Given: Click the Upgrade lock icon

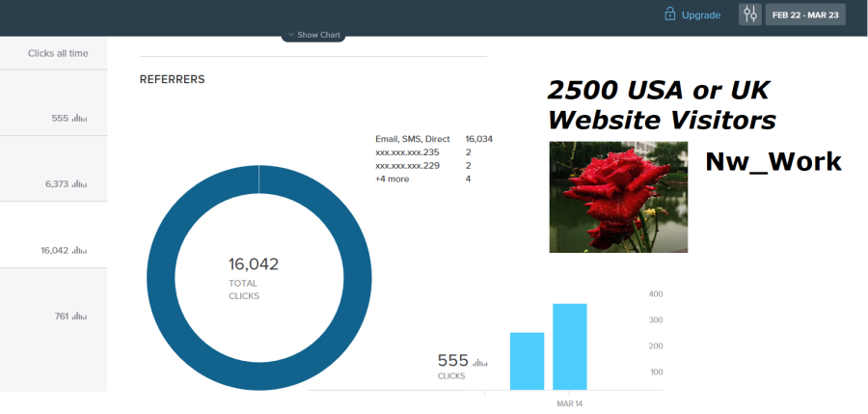Looking at the screenshot, I should (x=670, y=14).
